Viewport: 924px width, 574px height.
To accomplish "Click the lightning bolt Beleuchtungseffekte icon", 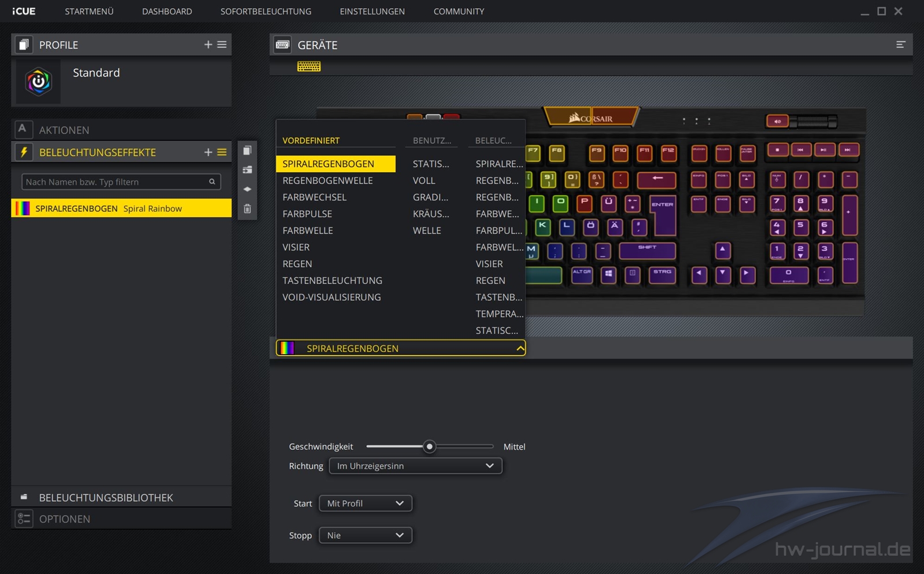I will [24, 152].
